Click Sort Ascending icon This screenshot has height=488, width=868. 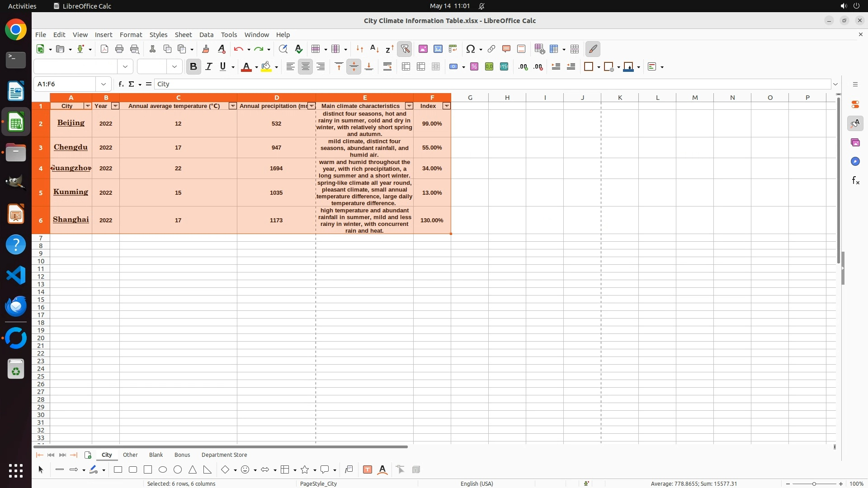[x=374, y=49]
